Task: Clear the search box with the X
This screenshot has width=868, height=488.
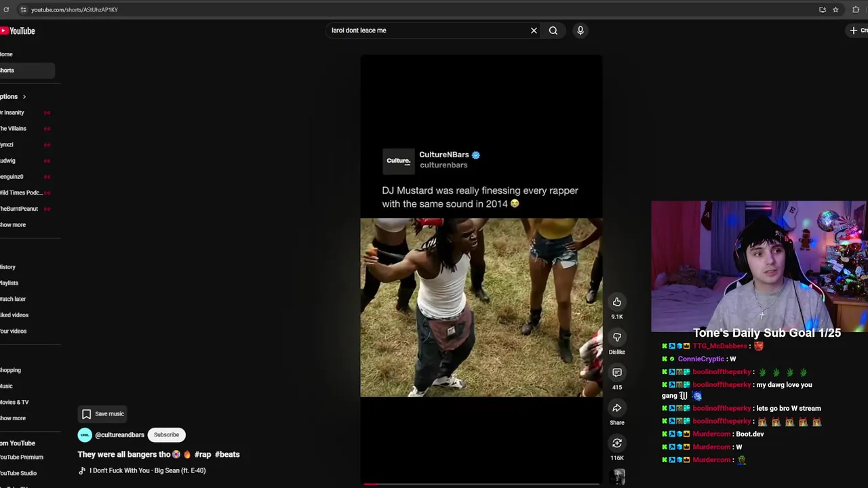Action: tap(534, 30)
